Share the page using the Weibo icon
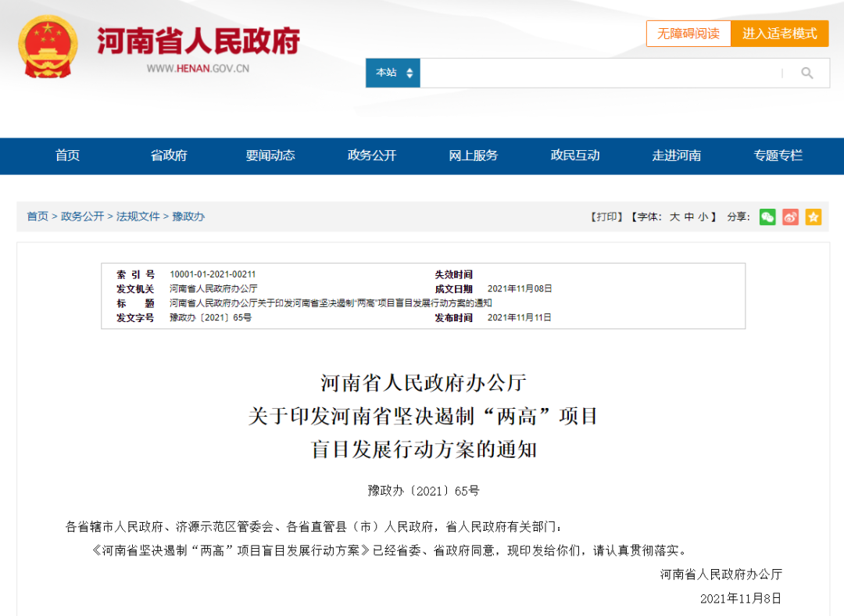 coord(789,217)
